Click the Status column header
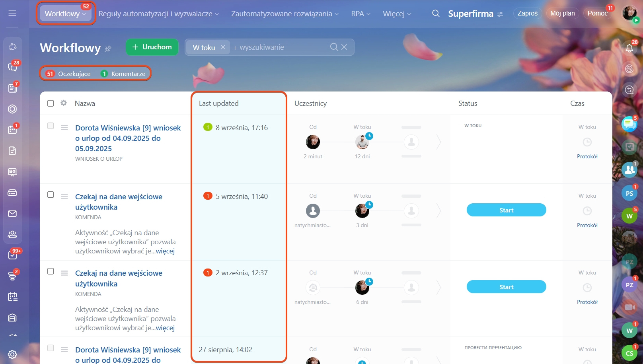The width and height of the screenshot is (643, 364). (x=468, y=103)
